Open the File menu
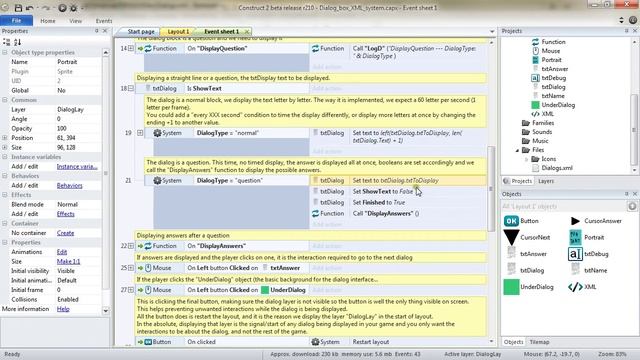The image size is (640, 360). tap(16, 20)
